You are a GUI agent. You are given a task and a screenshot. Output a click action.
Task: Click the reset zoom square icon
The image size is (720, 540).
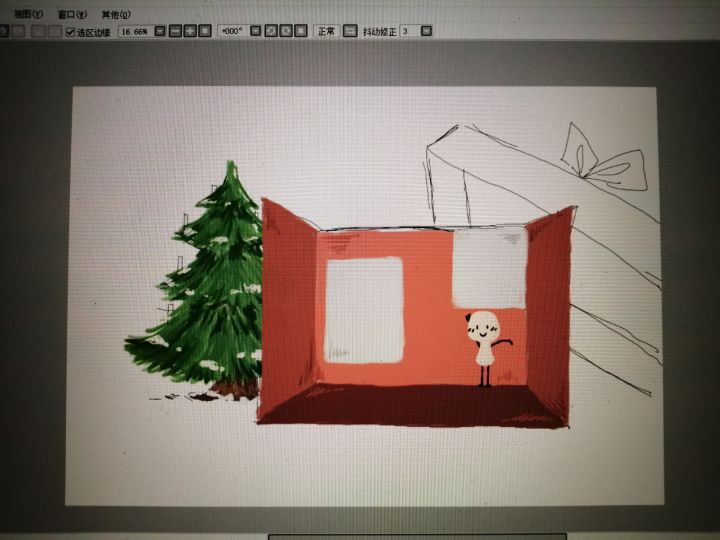[204, 31]
